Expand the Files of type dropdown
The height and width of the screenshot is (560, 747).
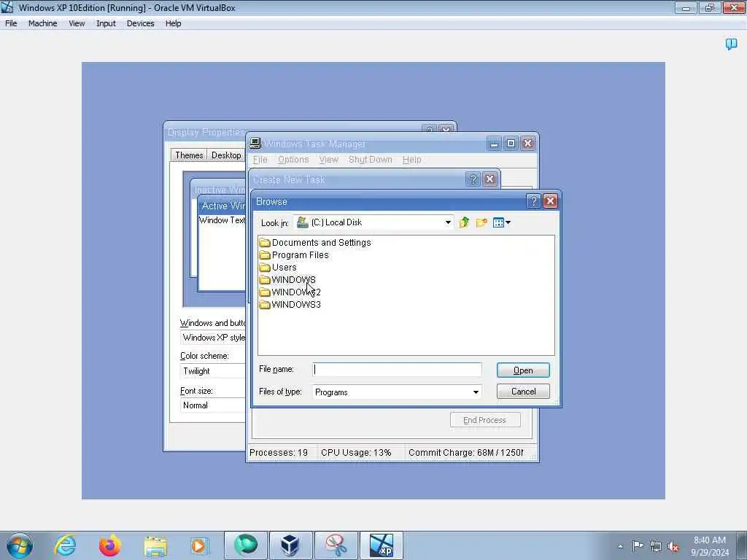pos(476,392)
